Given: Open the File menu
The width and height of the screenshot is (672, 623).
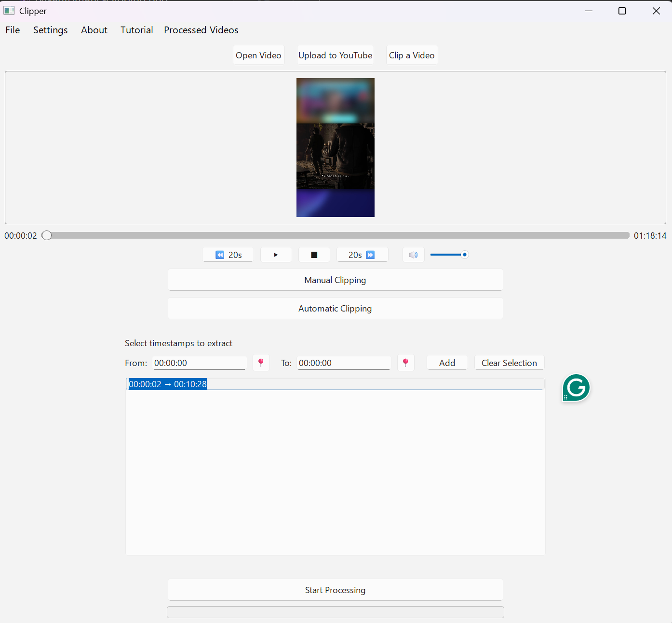Looking at the screenshot, I should pos(13,30).
